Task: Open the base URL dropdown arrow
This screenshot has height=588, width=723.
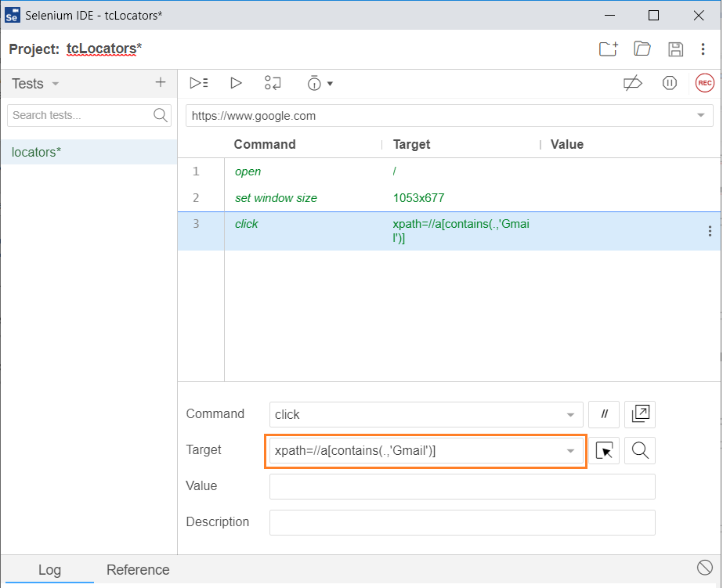Action: [x=700, y=116]
